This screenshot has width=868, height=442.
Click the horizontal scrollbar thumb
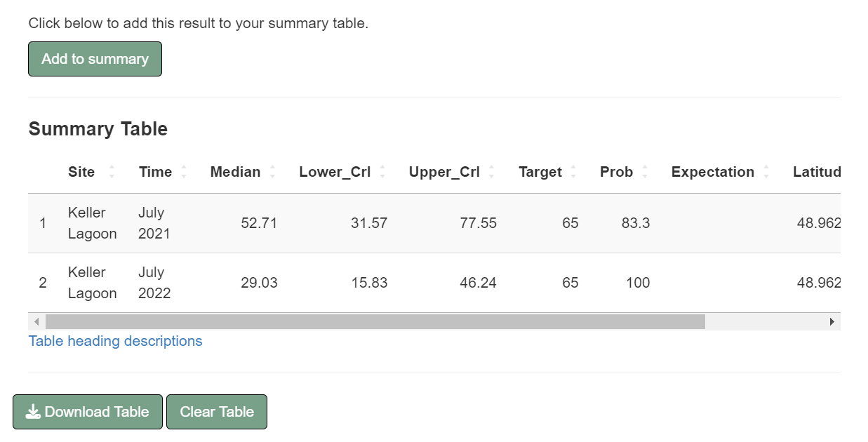[x=375, y=321]
